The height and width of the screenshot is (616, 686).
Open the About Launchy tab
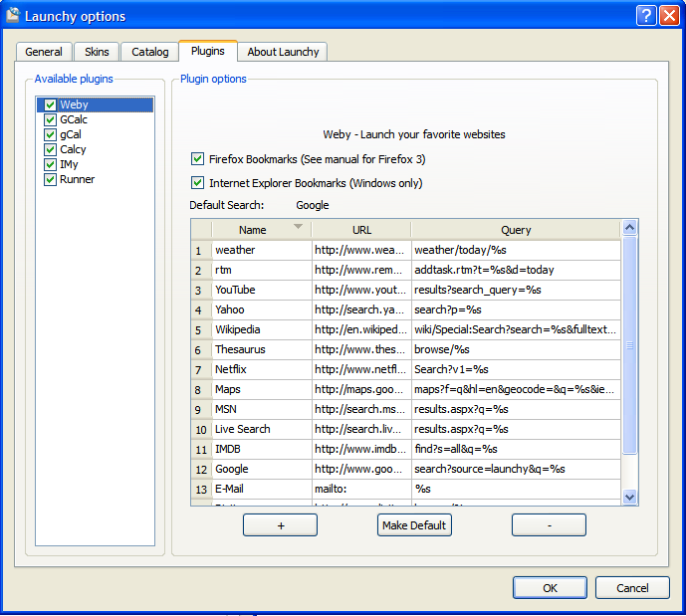(x=283, y=52)
